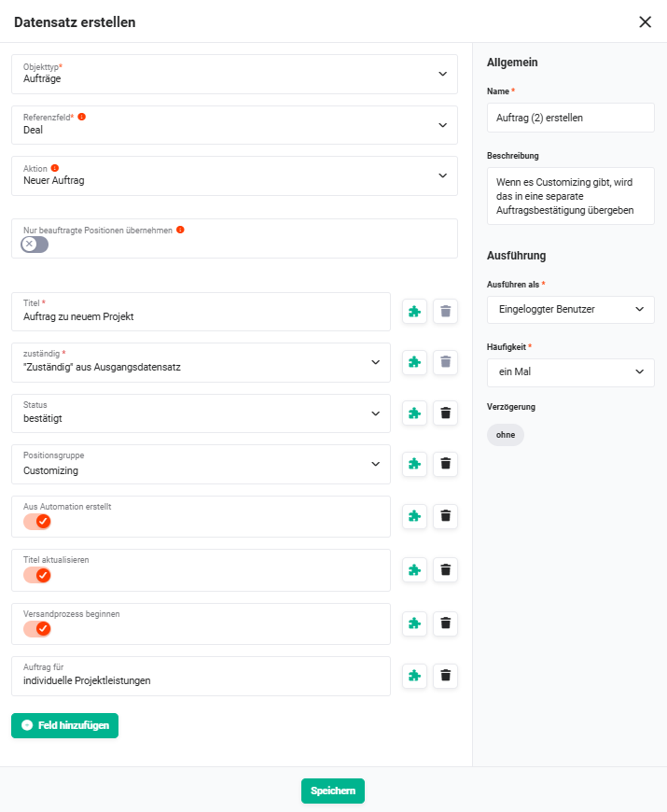This screenshot has width=667, height=812.
Task: Enable Nur beauftragte Positionen übernehmen switch
Action: [x=35, y=245]
